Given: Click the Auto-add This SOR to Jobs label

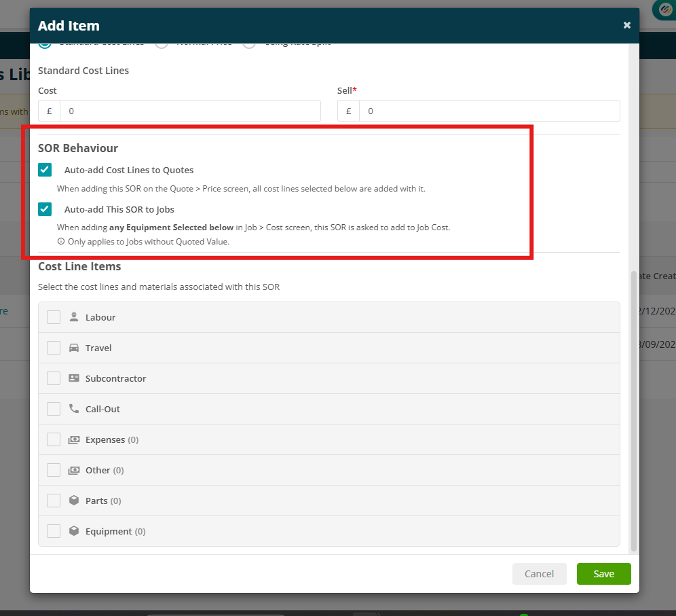Looking at the screenshot, I should (x=119, y=210).
